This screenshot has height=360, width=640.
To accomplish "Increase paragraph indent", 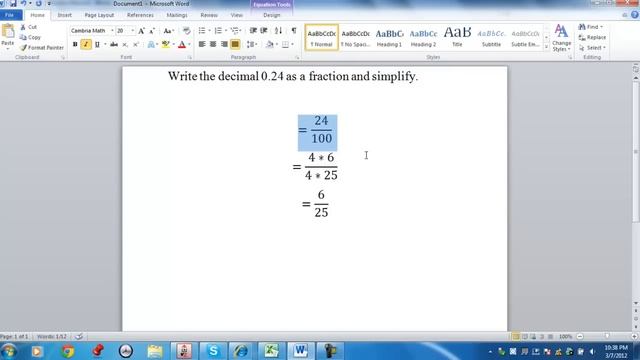I will [x=264, y=31].
